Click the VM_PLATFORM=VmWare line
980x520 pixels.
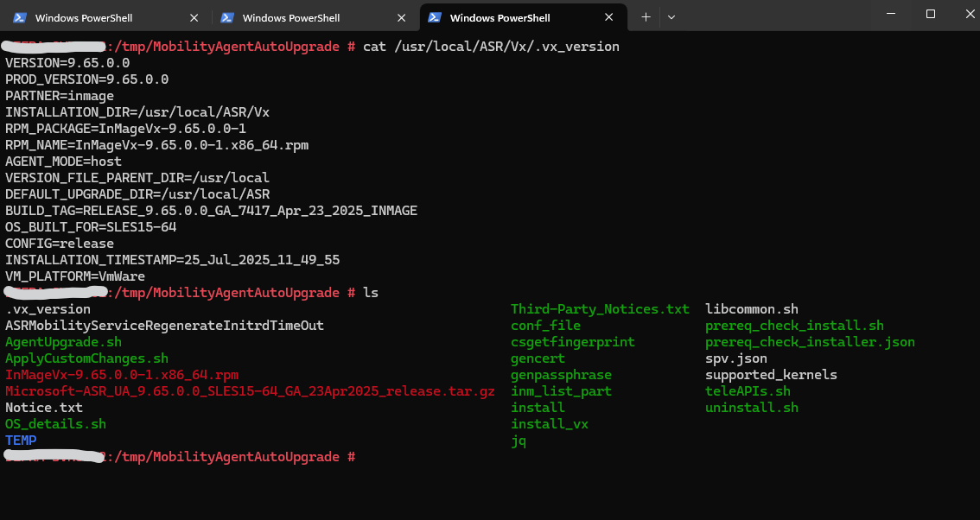[75, 276]
